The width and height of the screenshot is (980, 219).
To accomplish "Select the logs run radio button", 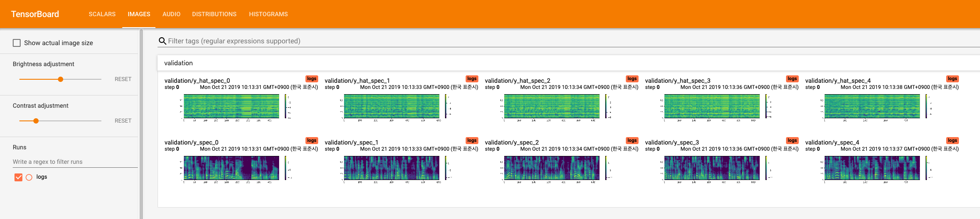I will pos(29,177).
